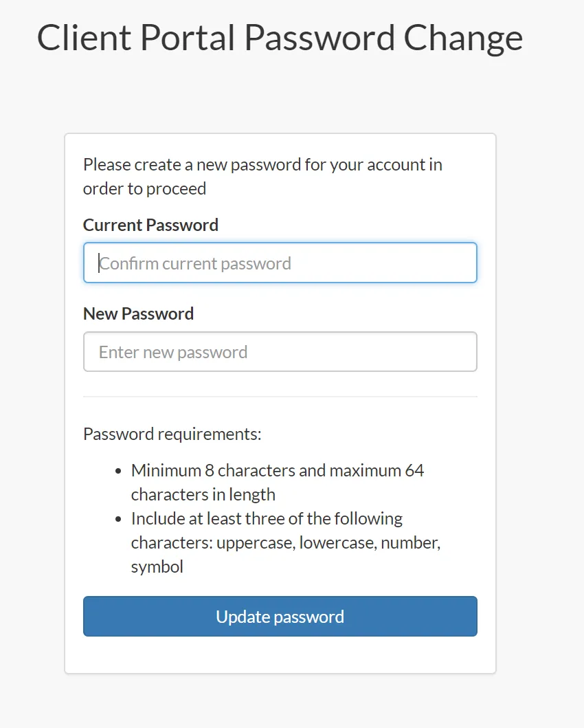
Task: Click the "Minimum 8 characters" requirement line
Action: point(278,471)
